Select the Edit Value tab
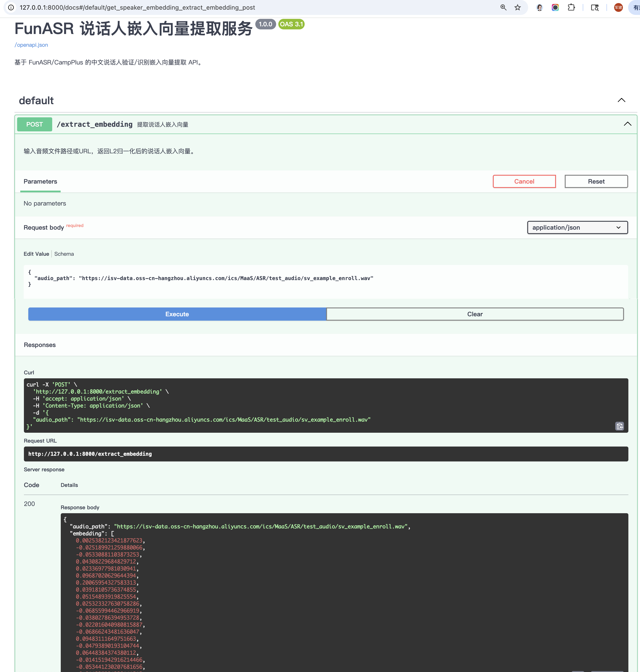 pos(36,254)
